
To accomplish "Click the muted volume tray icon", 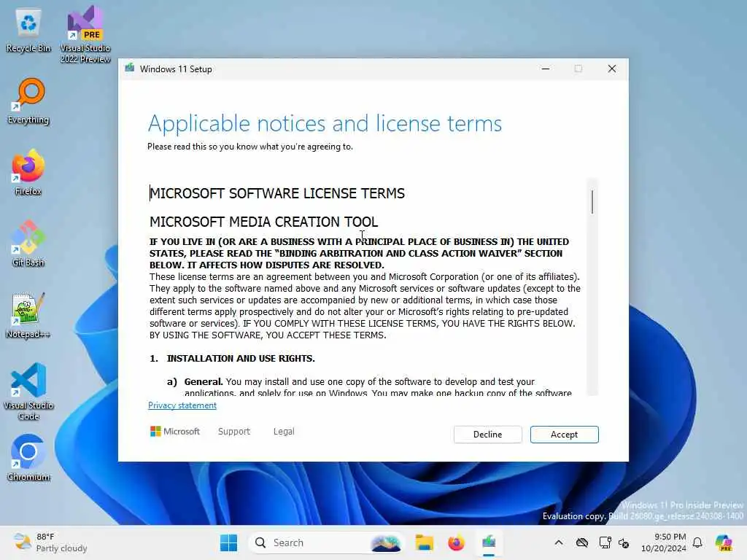I will [624, 542].
